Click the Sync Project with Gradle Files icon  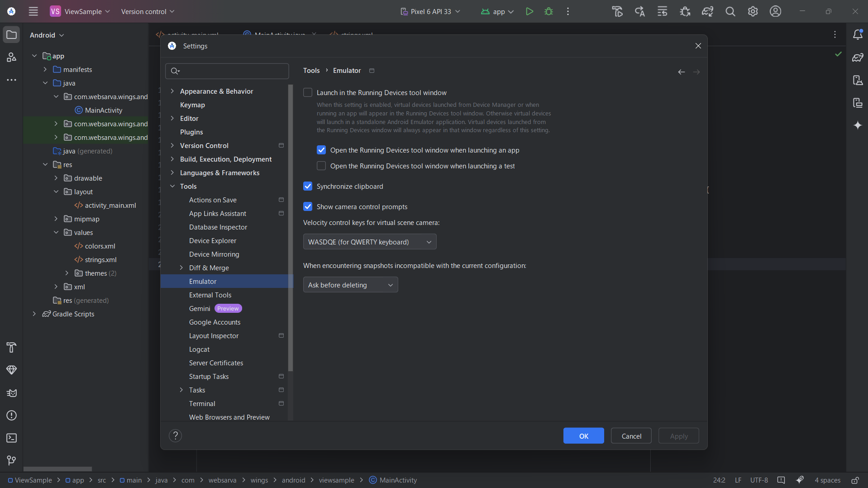coord(707,11)
